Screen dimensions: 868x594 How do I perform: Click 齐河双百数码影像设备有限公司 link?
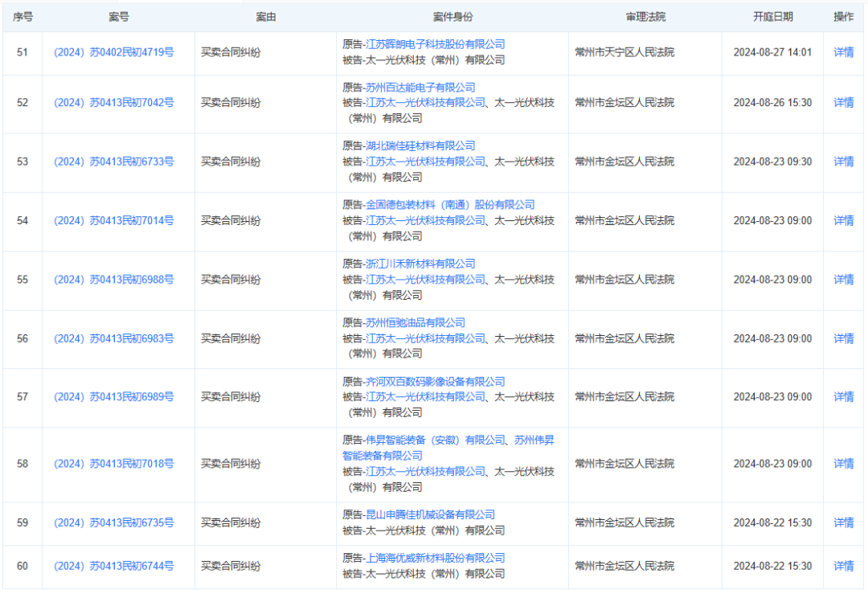(x=435, y=382)
